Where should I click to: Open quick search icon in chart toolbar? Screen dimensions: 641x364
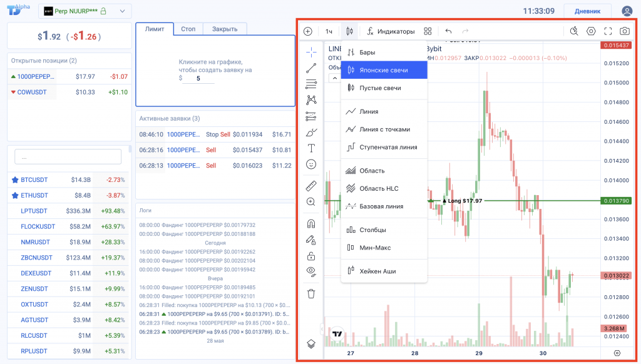pos(574,31)
